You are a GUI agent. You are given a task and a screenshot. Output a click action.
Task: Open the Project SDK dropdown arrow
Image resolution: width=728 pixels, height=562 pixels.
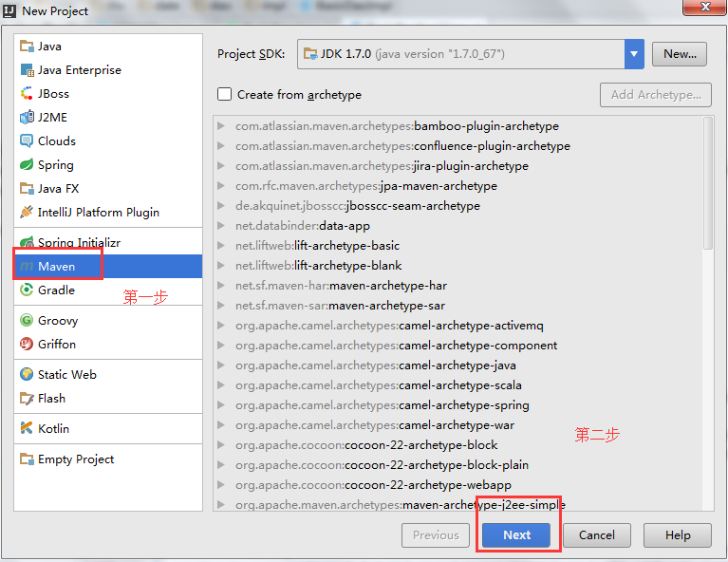pyautogui.click(x=634, y=54)
